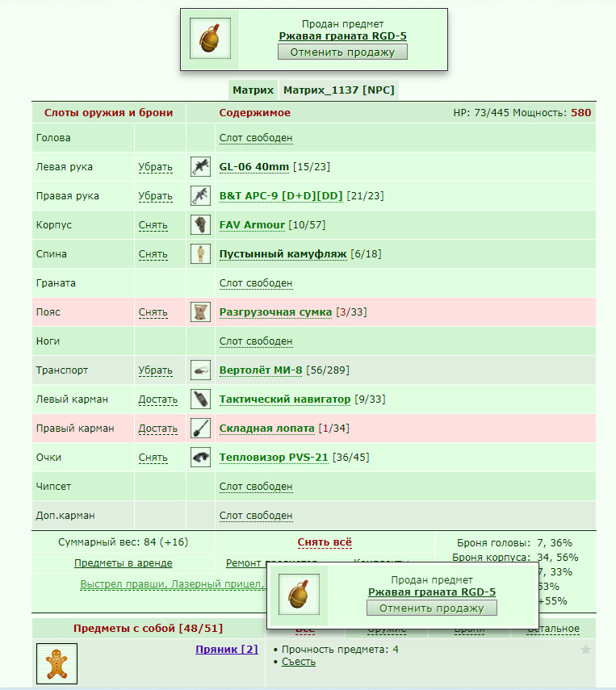Image resolution: width=616 pixels, height=690 pixels.
Task: Switch to the Матрих tab
Action: (x=254, y=90)
